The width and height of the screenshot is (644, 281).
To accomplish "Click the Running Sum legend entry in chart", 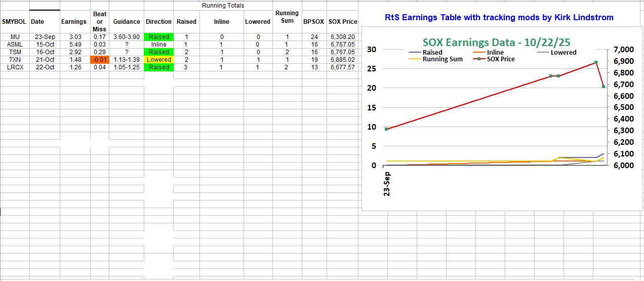I will click(442, 59).
